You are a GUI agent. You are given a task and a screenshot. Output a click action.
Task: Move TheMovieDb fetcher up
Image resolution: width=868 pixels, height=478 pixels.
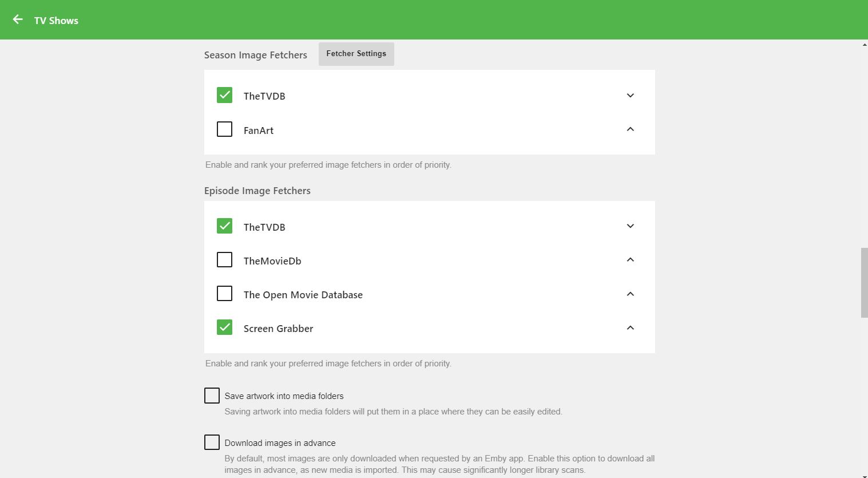tap(630, 260)
